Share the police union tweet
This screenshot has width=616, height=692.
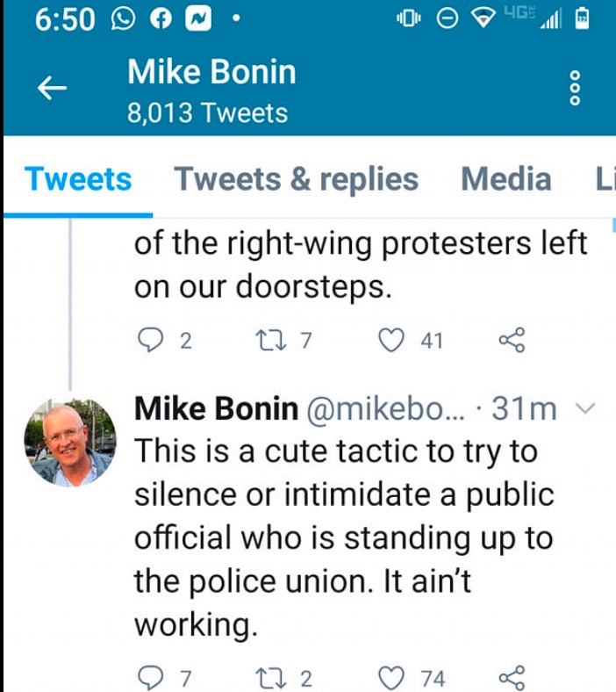point(511,678)
